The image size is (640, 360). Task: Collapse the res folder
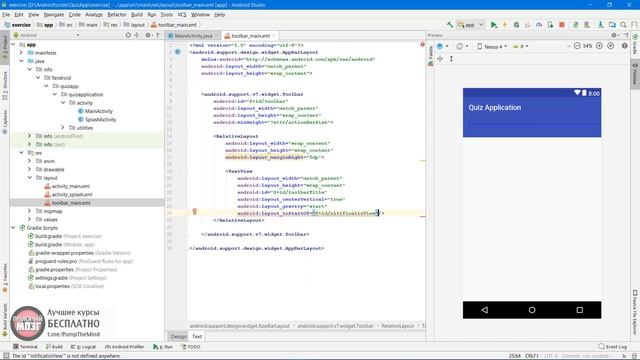pyautogui.click(x=21, y=153)
